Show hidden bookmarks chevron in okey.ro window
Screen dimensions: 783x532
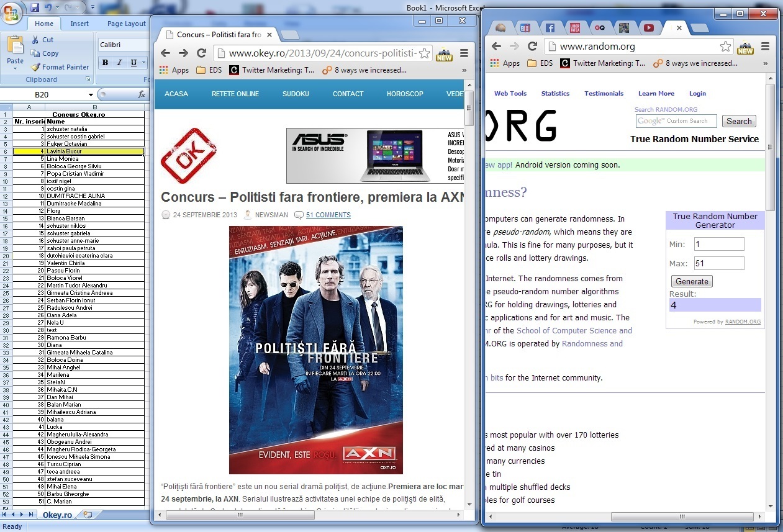coord(464,70)
